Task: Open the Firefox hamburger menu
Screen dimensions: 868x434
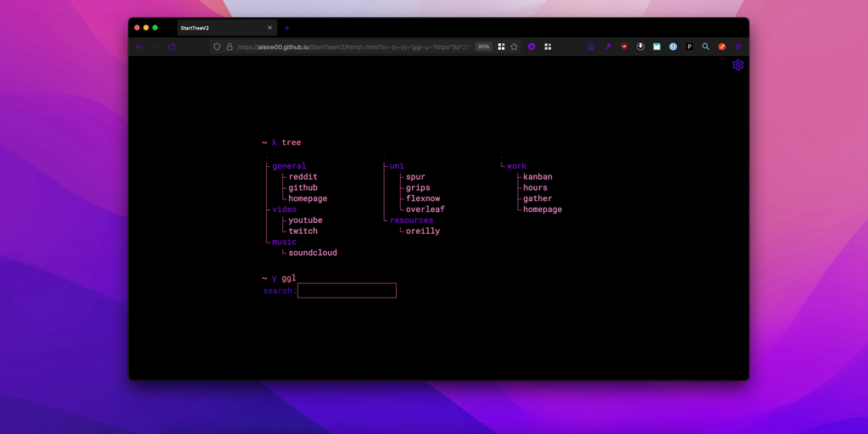Action: pos(738,47)
